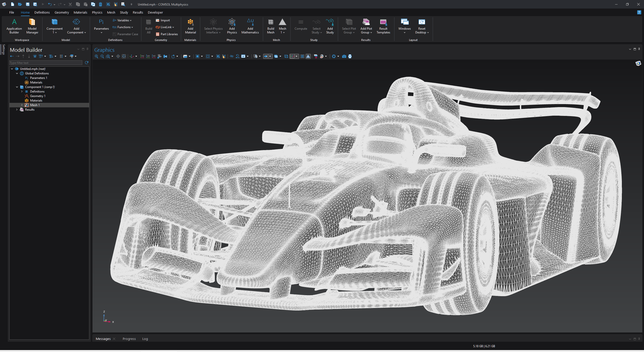Screen dimensions: 644x352
Task: Click Add Mathematics in the ribbon
Action: click(x=250, y=26)
